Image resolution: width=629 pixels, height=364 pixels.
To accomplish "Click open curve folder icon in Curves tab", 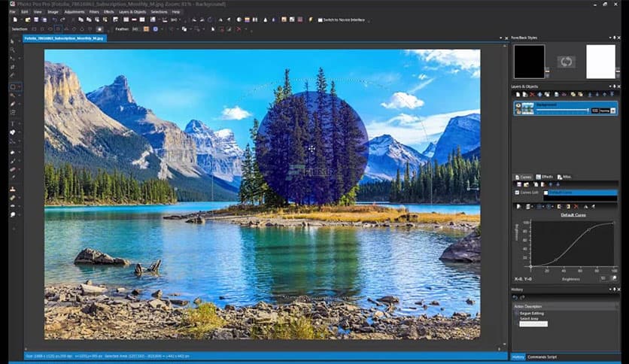I will coord(527,184).
